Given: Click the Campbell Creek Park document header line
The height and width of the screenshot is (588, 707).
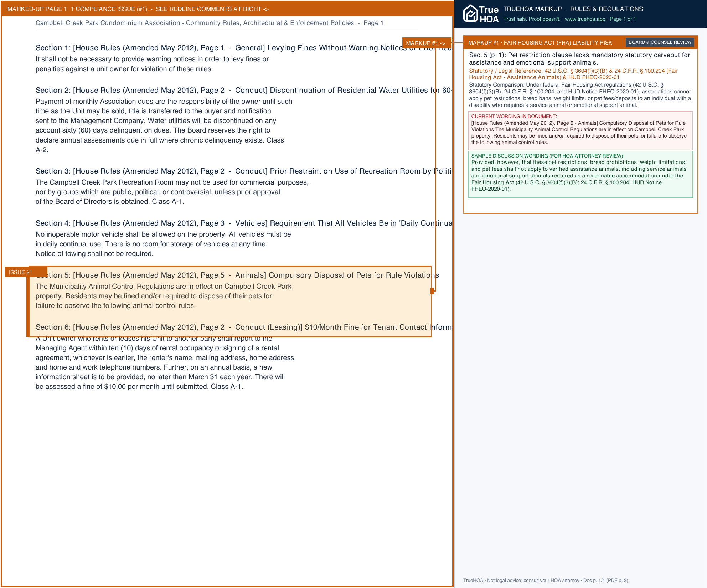Looking at the screenshot, I should tap(210, 23).
